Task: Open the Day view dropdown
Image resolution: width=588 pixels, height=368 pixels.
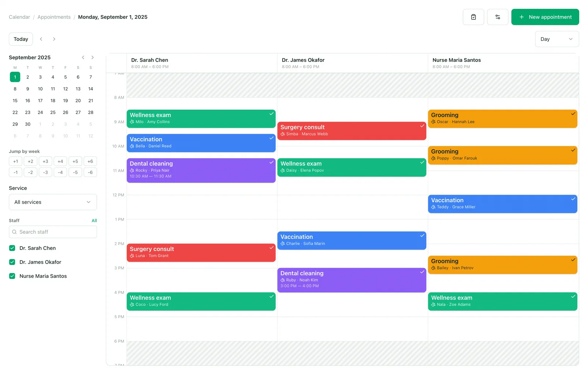Action: point(557,39)
